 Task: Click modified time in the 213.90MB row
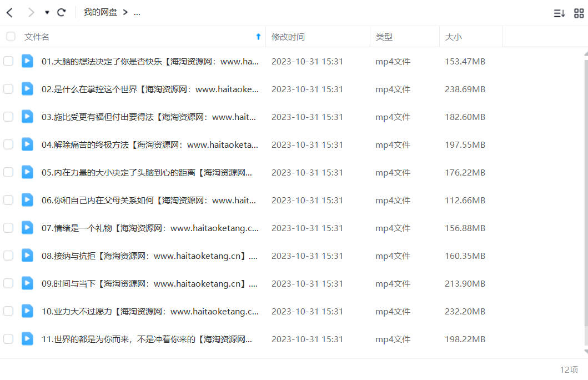point(307,283)
